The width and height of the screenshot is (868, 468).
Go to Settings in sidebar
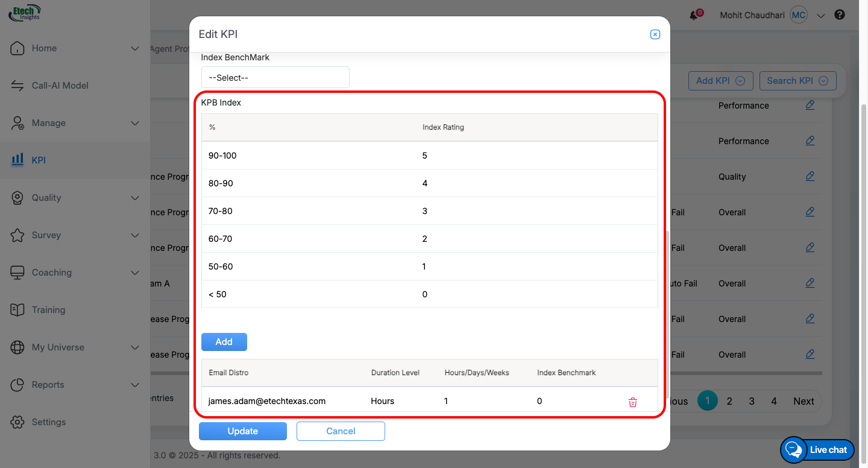(x=48, y=422)
